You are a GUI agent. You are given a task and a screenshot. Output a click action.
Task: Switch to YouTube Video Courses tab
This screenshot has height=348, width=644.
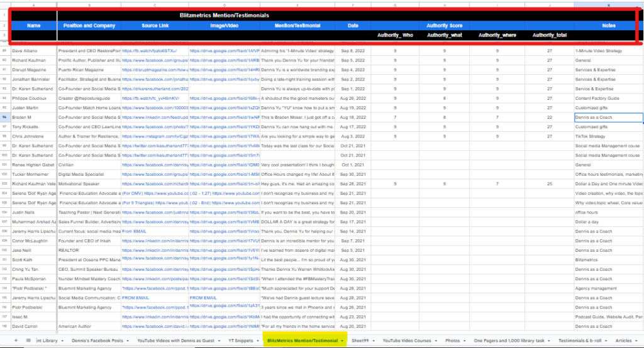407,340
